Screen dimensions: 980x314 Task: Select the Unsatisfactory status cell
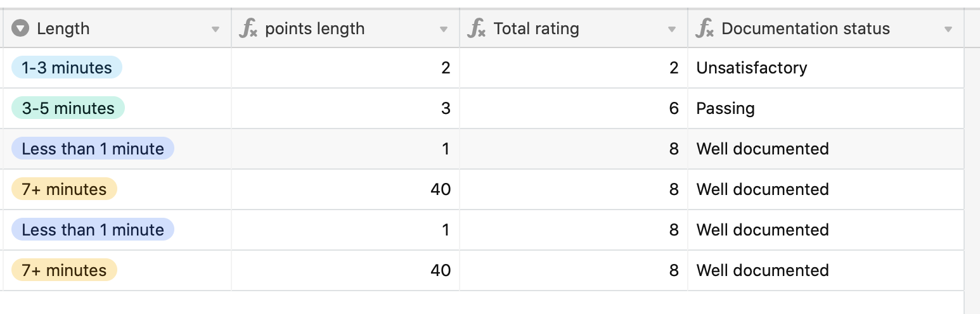click(826, 68)
